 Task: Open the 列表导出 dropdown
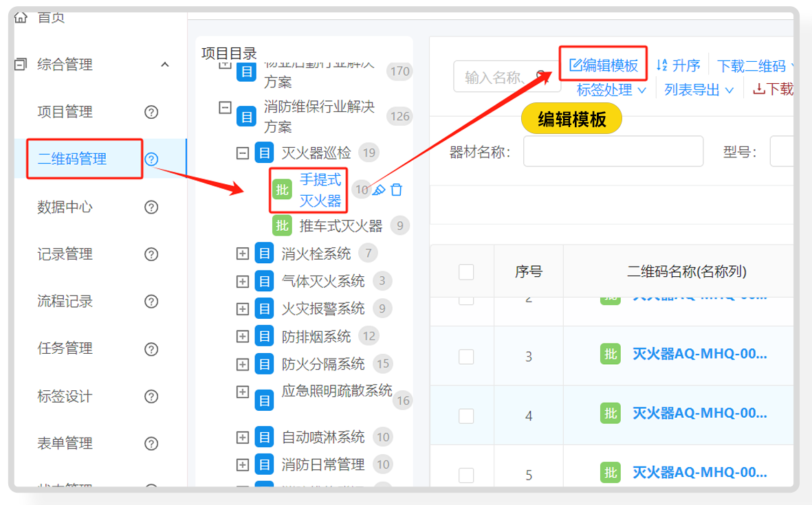(x=699, y=90)
